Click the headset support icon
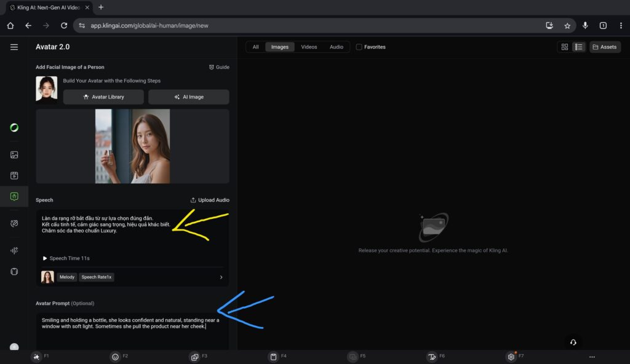This screenshot has height=364, width=630. pos(573,342)
